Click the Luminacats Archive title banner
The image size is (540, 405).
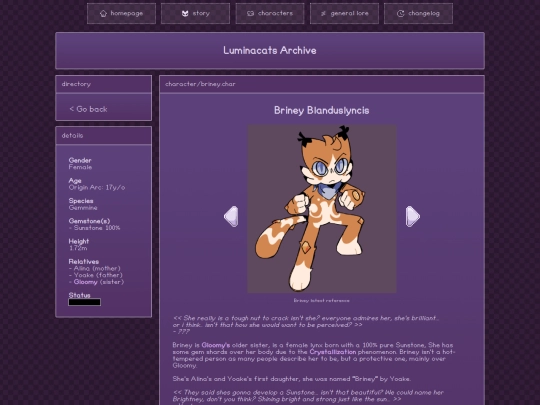[x=270, y=51]
